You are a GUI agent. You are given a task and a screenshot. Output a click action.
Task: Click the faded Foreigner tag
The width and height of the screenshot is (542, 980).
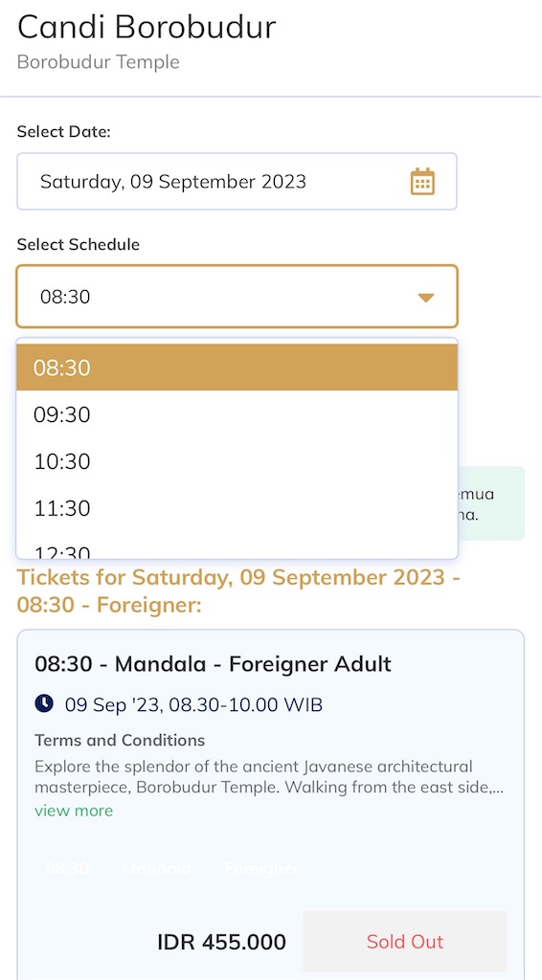point(261,868)
